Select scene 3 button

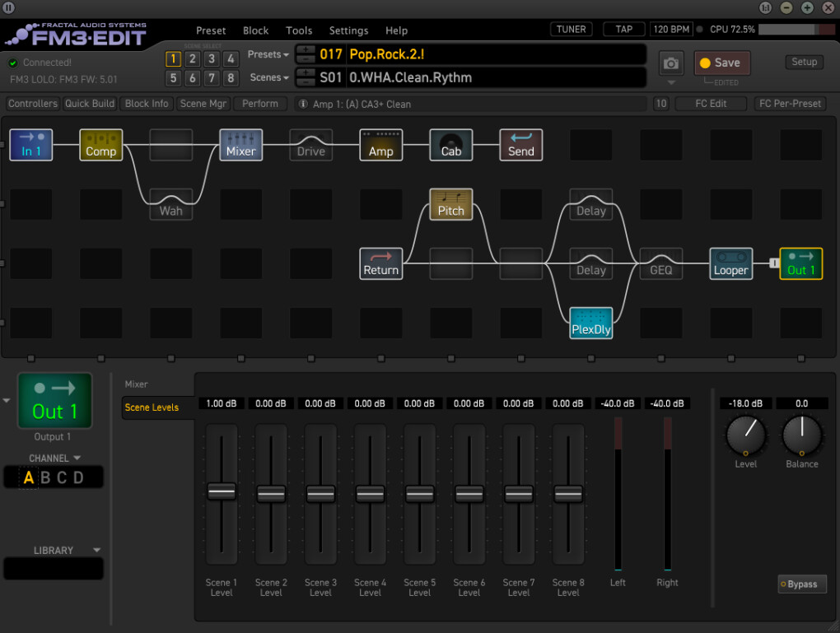[212, 59]
